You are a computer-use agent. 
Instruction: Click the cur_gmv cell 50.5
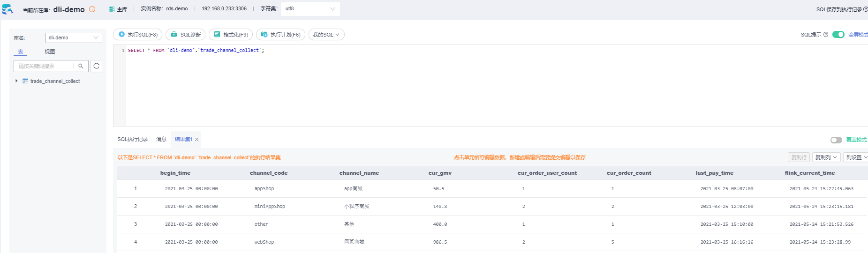click(438, 189)
